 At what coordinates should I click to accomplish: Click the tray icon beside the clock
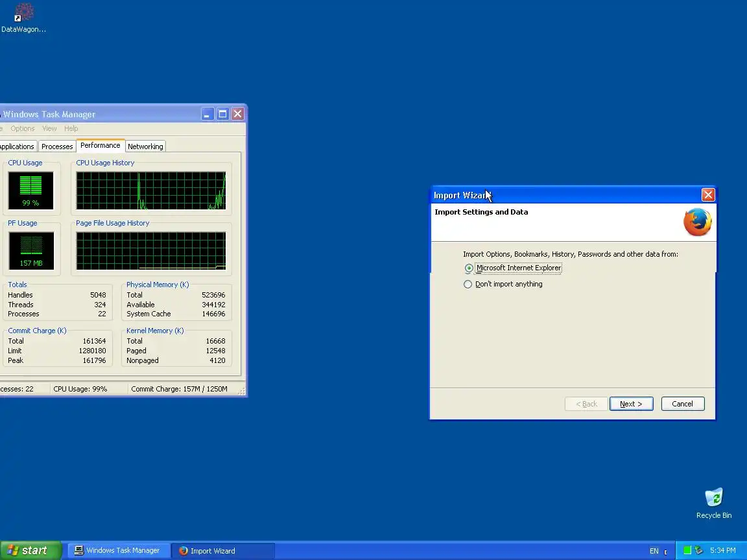(699, 550)
